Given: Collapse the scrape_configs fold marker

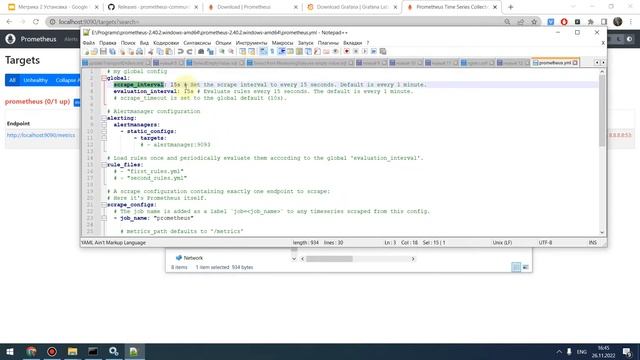Looking at the screenshot, I should (104, 204).
